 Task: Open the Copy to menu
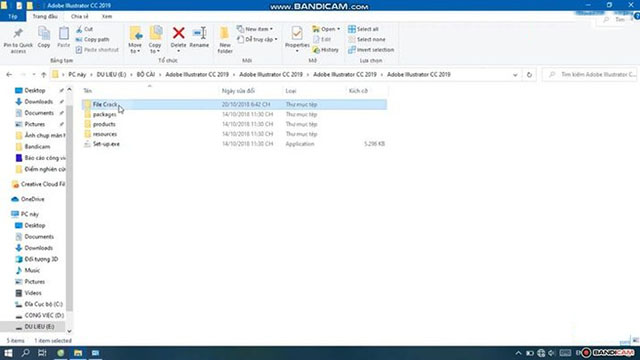point(155,40)
